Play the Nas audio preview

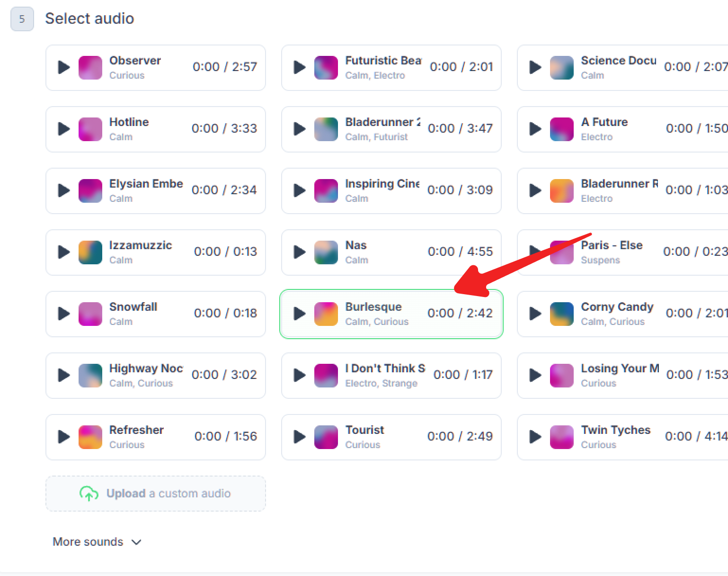(299, 252)
